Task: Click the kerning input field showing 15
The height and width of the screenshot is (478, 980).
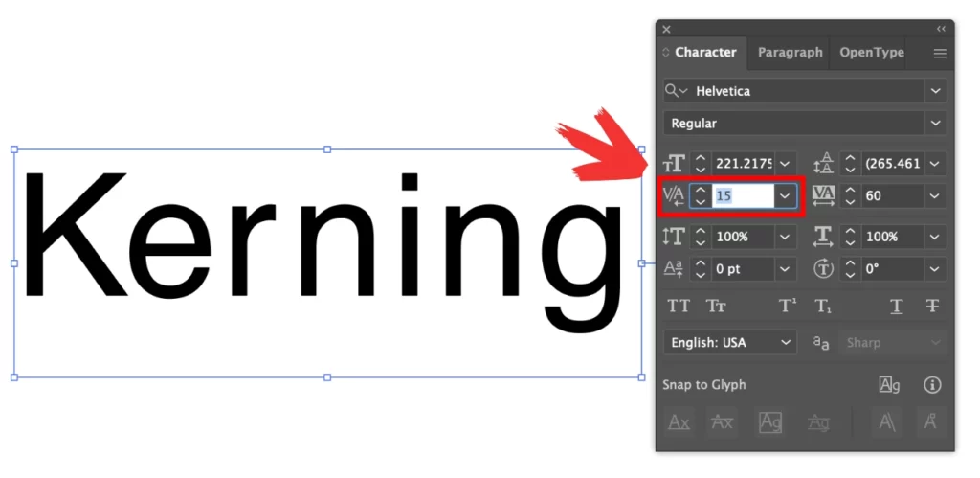Action: [742, 196]
